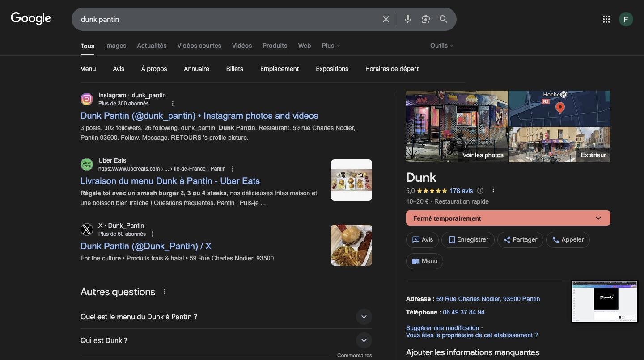Switch to the Images tab
Viewport: 644px width, 360px height.
tap(115, 46)
